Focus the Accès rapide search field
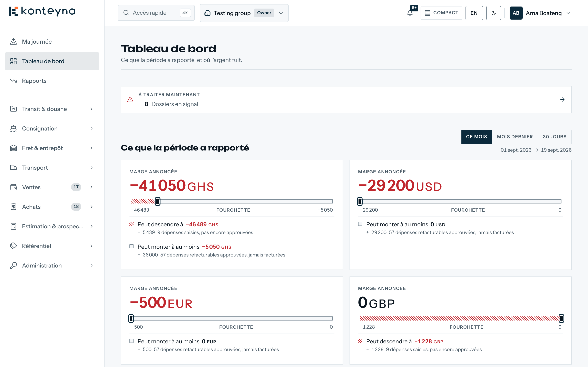Screen dimensions: 588x367 tap(156, 13)
